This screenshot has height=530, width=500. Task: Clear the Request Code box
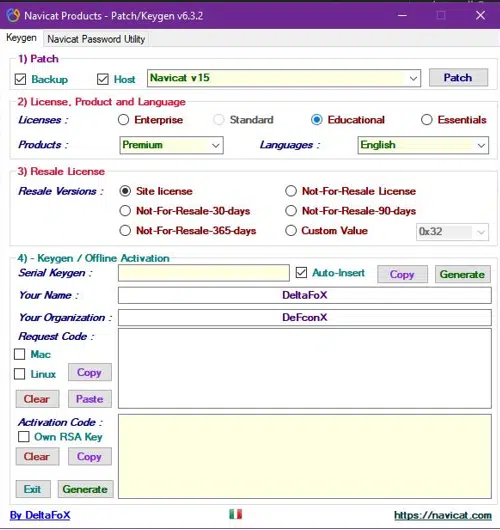coord(37,399)
